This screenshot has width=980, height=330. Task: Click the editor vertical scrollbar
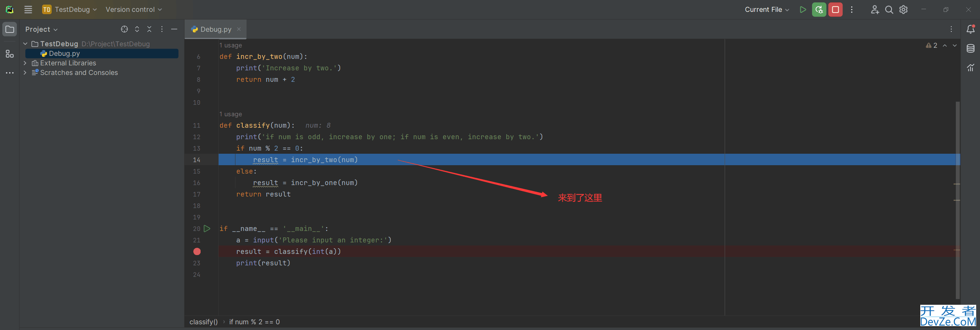tap(957, 200)
